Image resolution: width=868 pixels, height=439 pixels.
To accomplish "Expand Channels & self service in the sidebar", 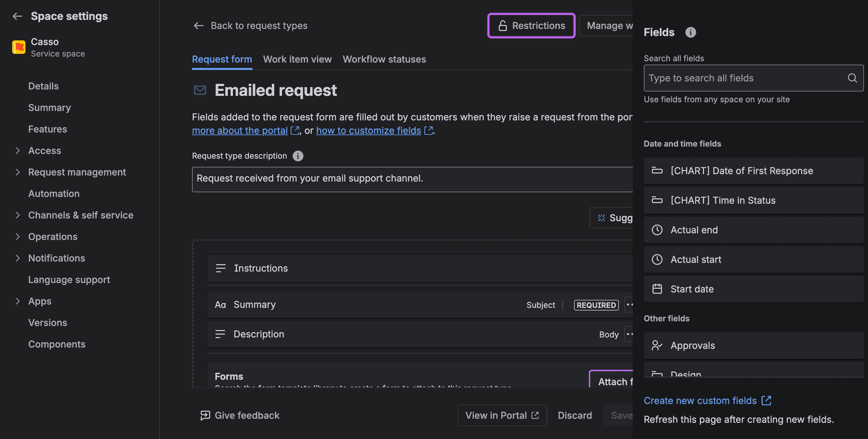I will click(x=18, y=215).
